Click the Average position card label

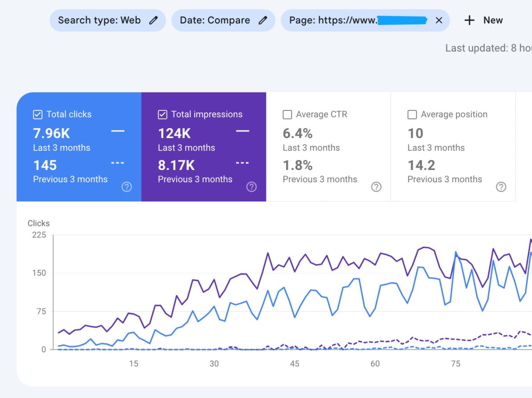coord(454,114)
